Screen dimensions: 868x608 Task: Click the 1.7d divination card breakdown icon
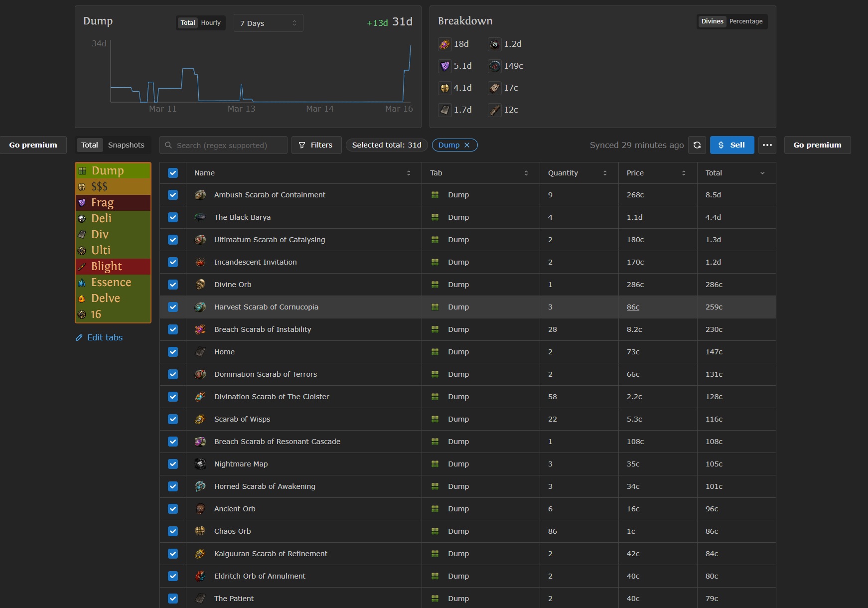coord(444,110)
